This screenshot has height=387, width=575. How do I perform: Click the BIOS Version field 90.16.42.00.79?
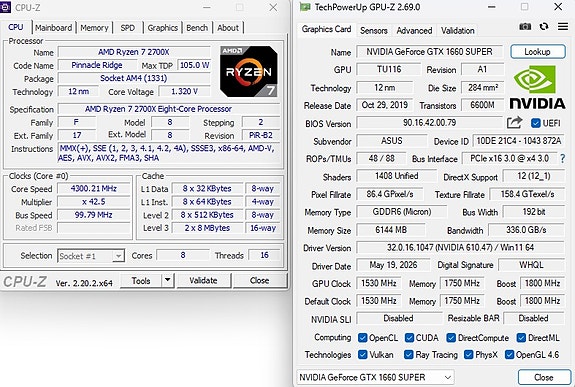(429, 123)
